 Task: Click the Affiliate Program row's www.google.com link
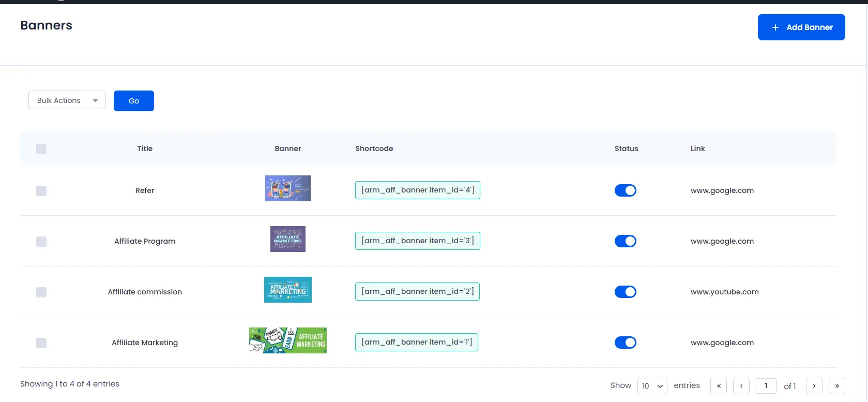(x=722, y=241)
